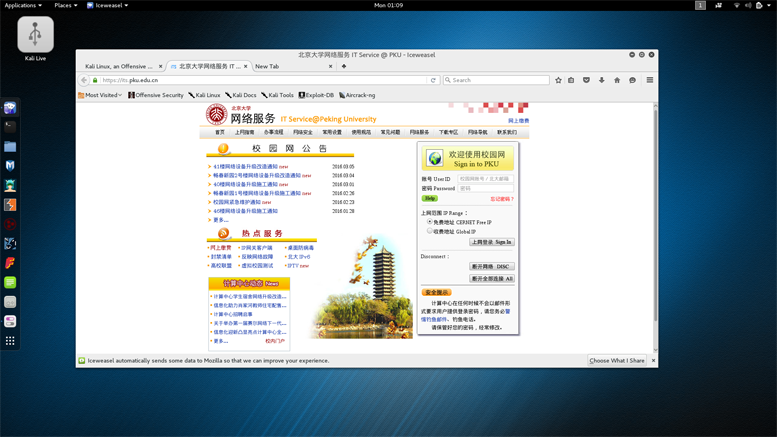
Task: Click the 断开网络 DISC button
Action: point(492,266)
